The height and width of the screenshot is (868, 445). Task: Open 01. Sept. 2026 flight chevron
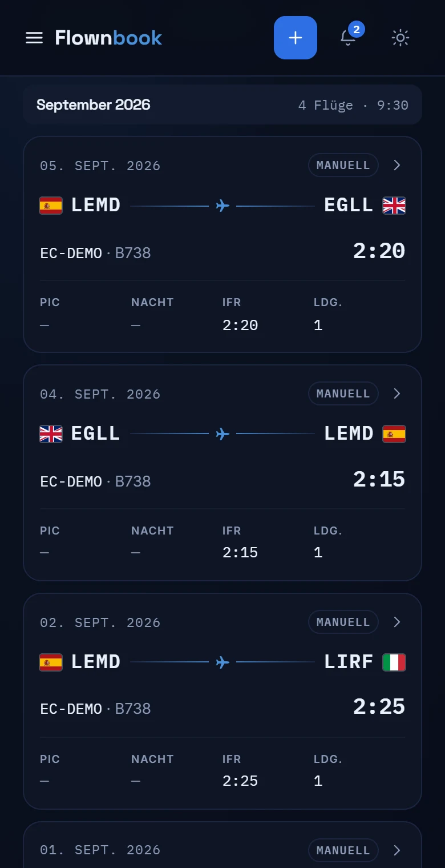[397, 850]
